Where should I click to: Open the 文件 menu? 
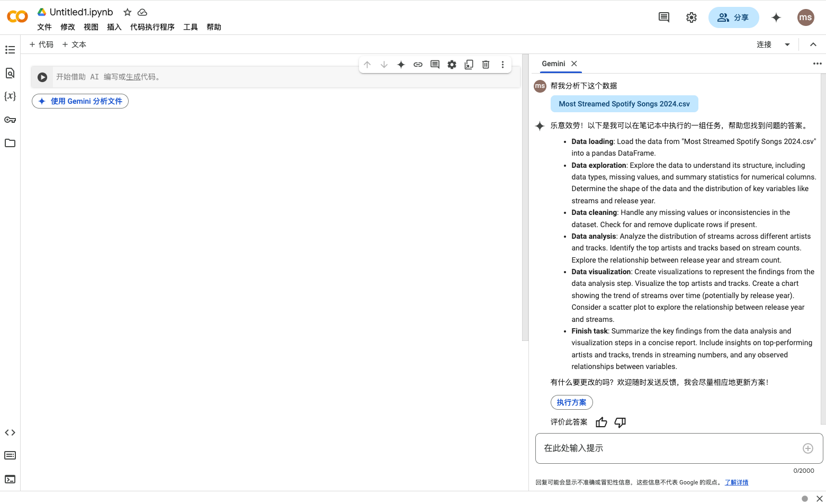tap(44, 27)
